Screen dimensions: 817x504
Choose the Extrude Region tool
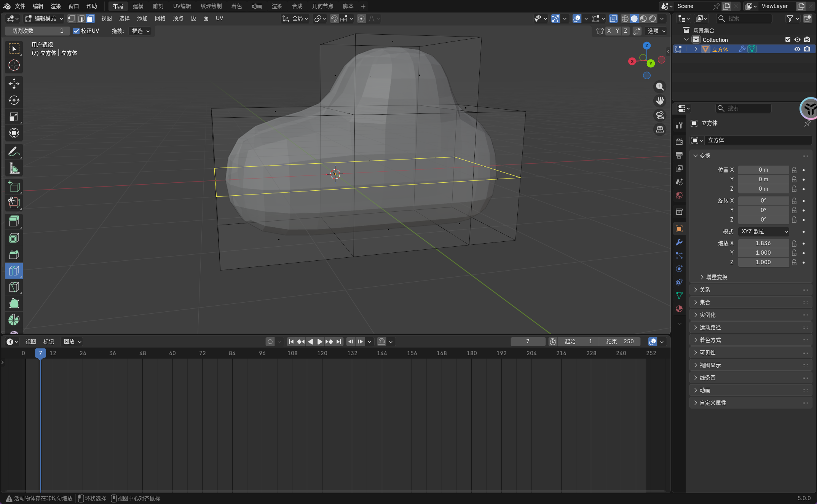point(14,222)
